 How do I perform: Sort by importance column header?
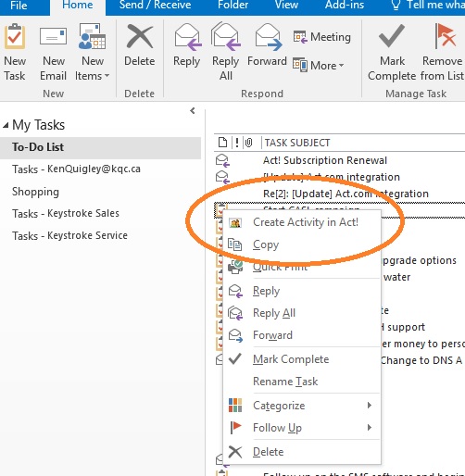pyautogui.click(x=237, y=143)
